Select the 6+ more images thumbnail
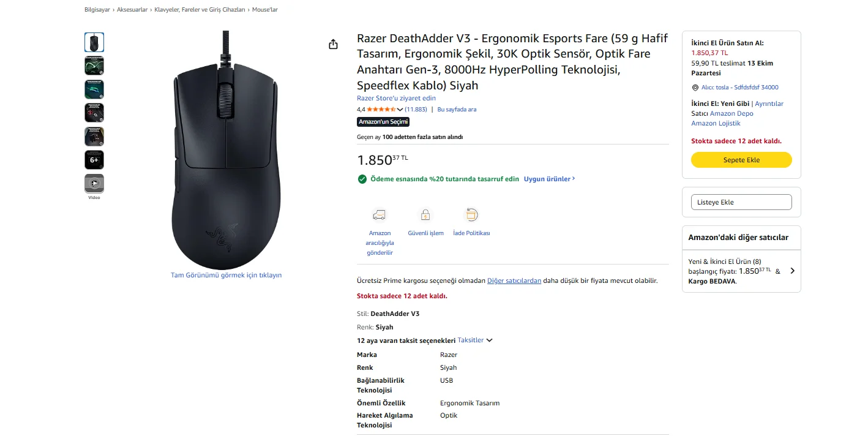Viewport: 868px width, 436px height. tap(94, 160)
